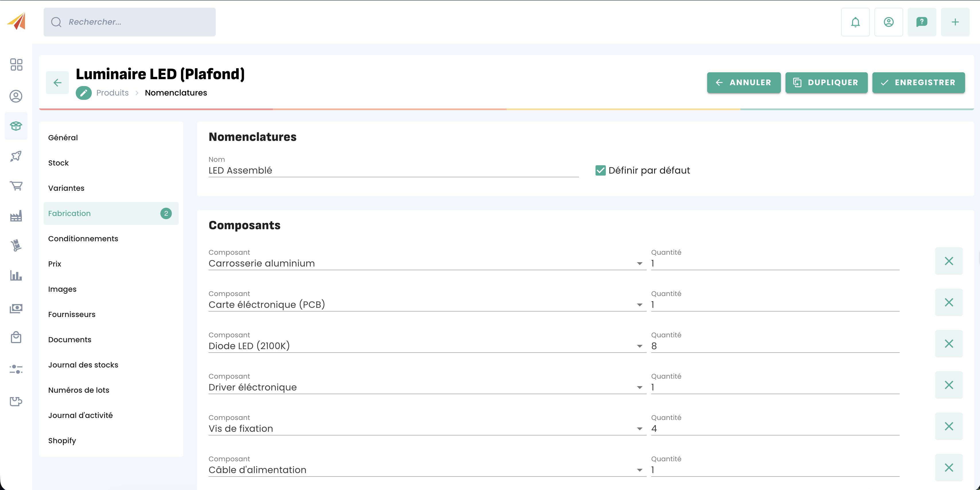Open the Journal des stocks section

[x=83, y=365]
